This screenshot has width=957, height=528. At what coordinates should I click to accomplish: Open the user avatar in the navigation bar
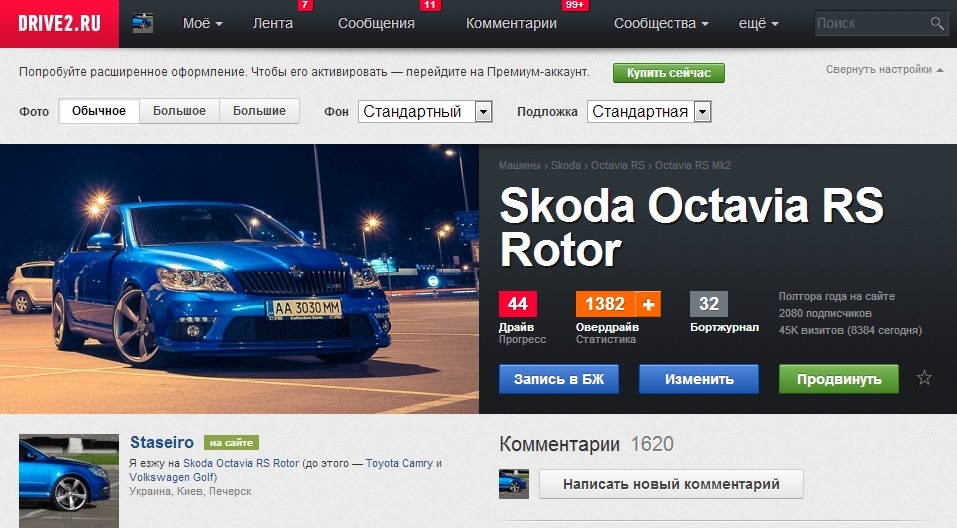(143, 23)
